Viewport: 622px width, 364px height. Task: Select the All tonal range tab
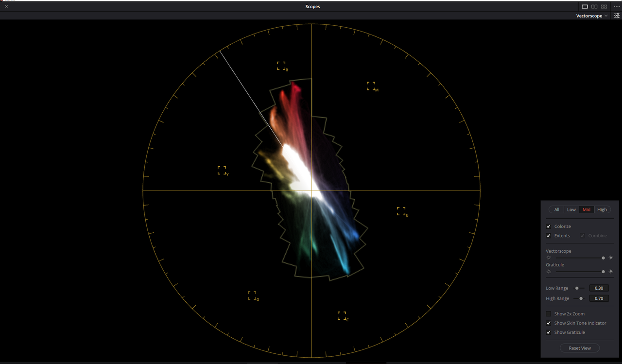[557, 209]
